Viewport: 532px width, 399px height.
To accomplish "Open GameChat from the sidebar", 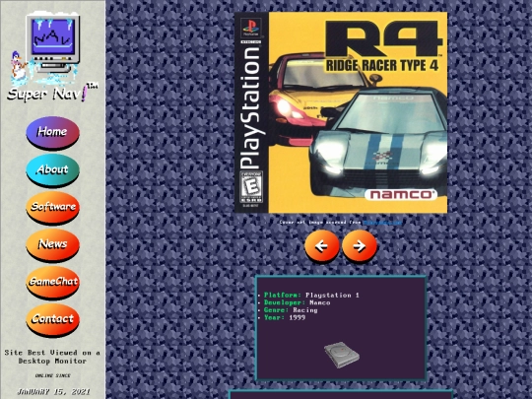I will tap(52, 283).
